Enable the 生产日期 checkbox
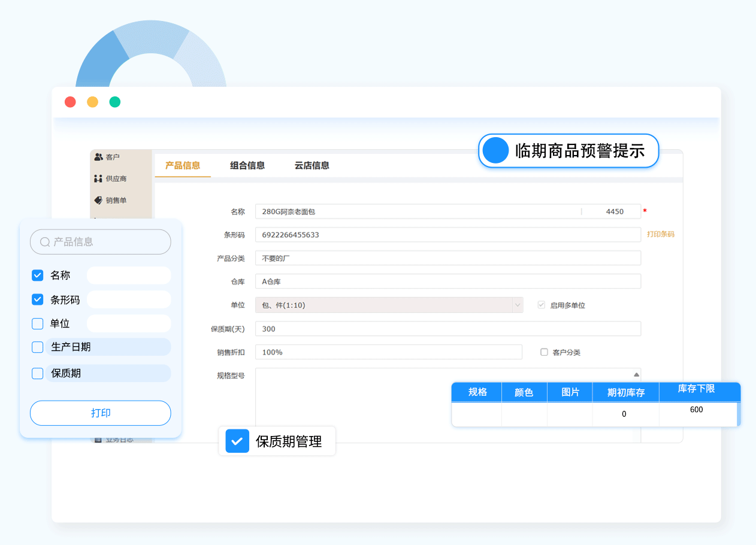Screen dimensions: 756x545 (x=37, y=347)
